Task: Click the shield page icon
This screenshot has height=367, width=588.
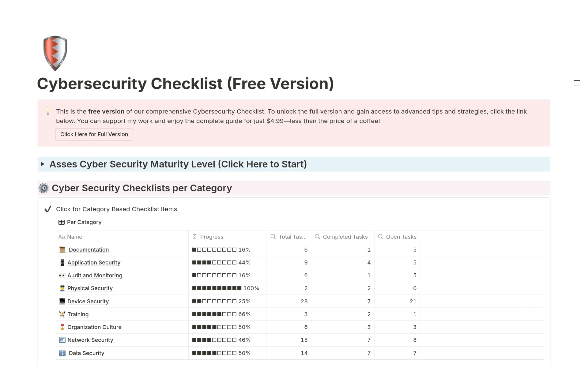Action: pos(55,53)
